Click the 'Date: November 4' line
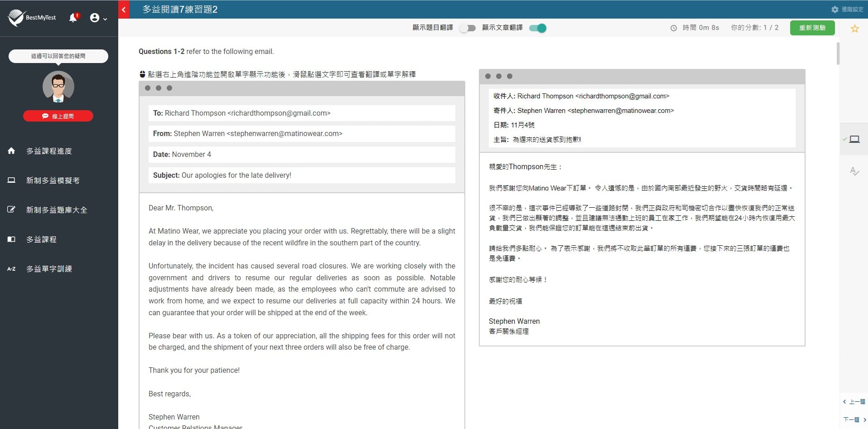 pos(302,154)
